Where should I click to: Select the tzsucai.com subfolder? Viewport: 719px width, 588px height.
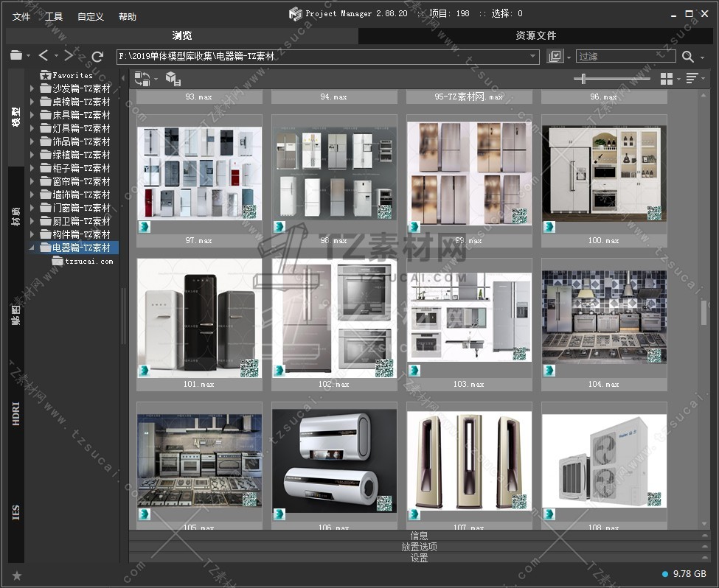point(88,261)
